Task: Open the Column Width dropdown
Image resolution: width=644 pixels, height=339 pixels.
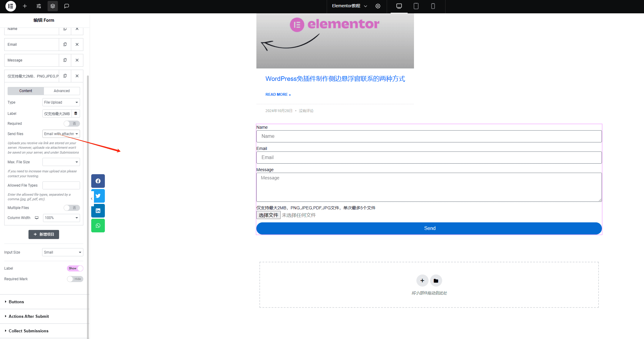Action: (62, 218)
